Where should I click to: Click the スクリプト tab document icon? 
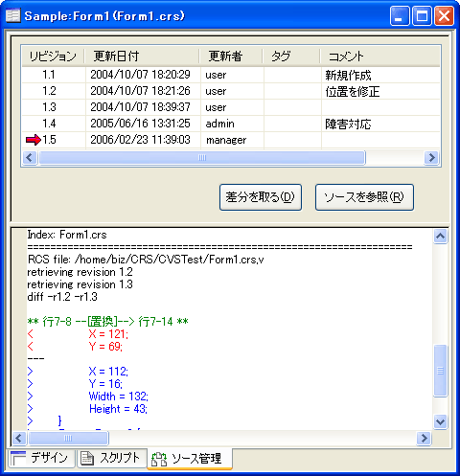click(87, 459)
